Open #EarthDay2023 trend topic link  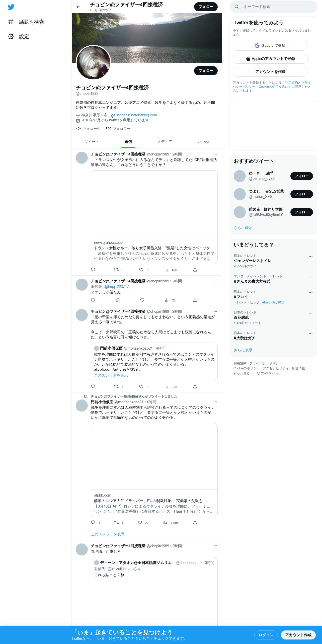click(273, 302)
